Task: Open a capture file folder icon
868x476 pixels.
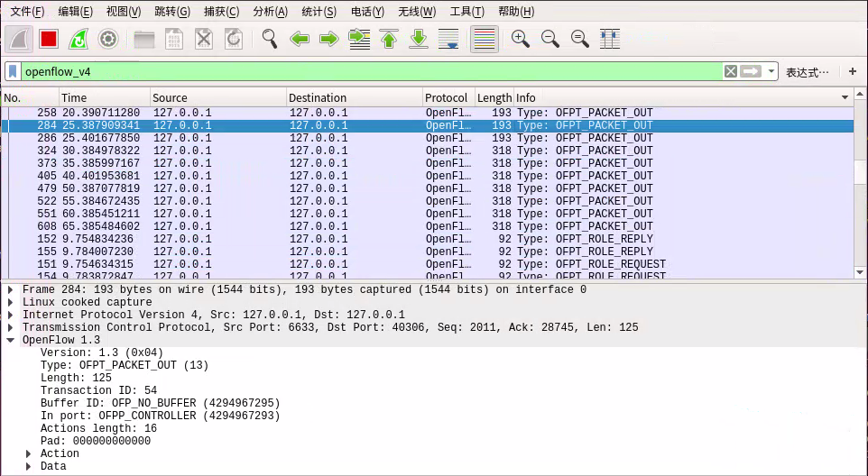Action: [x=144, y=39]
